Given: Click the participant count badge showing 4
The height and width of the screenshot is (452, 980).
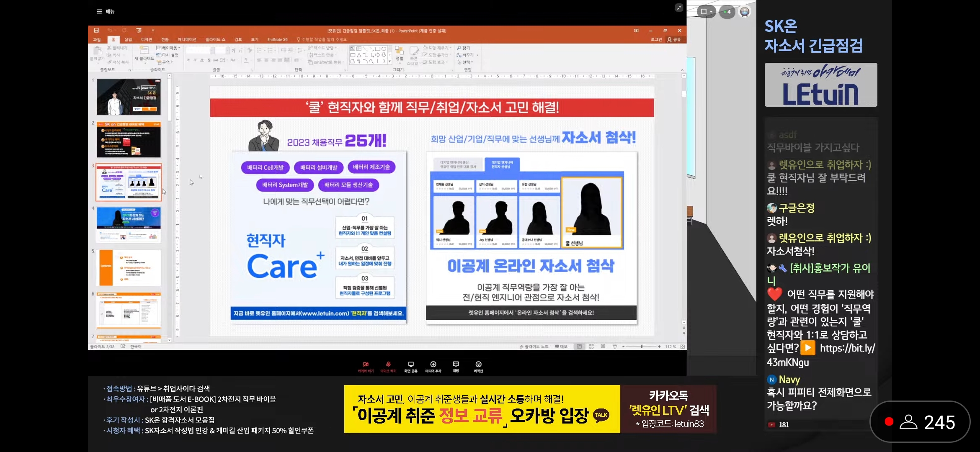Looking at the screenshot, I should click(x=727, y=12).
